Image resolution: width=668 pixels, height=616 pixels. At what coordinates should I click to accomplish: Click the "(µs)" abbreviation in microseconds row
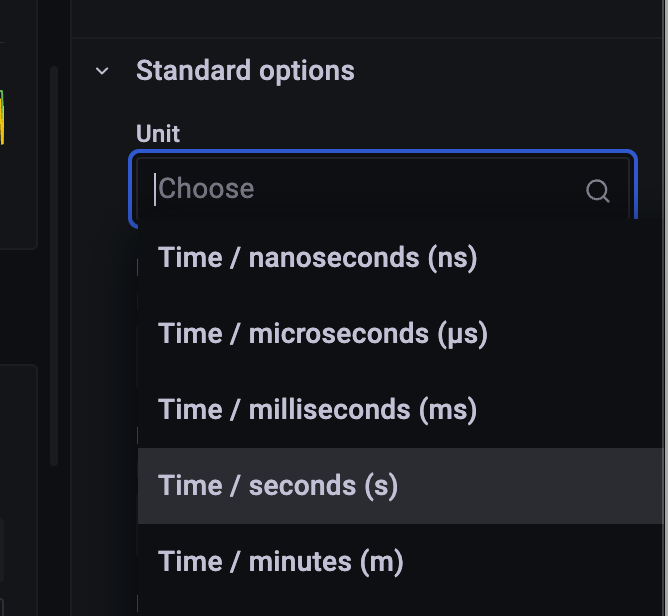(x=462, y=334)
